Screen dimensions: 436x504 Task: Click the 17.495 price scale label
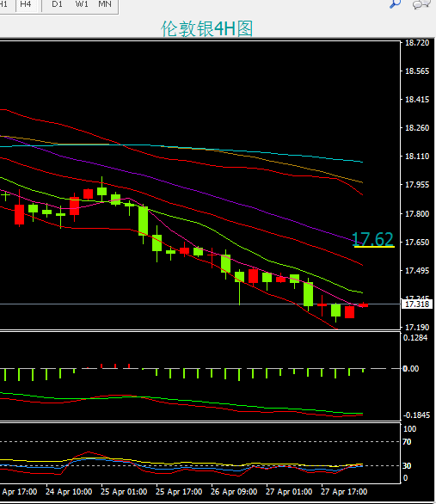(x=417, y=271)
